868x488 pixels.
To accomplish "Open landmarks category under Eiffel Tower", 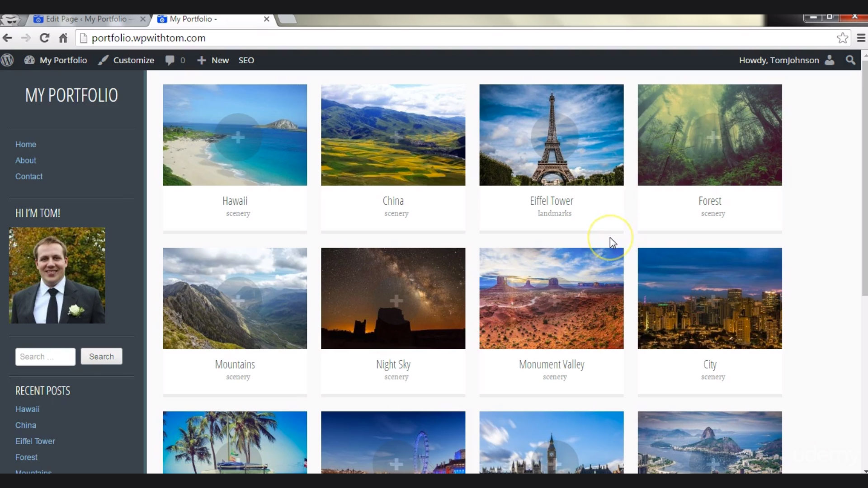I will click(554, 213).
